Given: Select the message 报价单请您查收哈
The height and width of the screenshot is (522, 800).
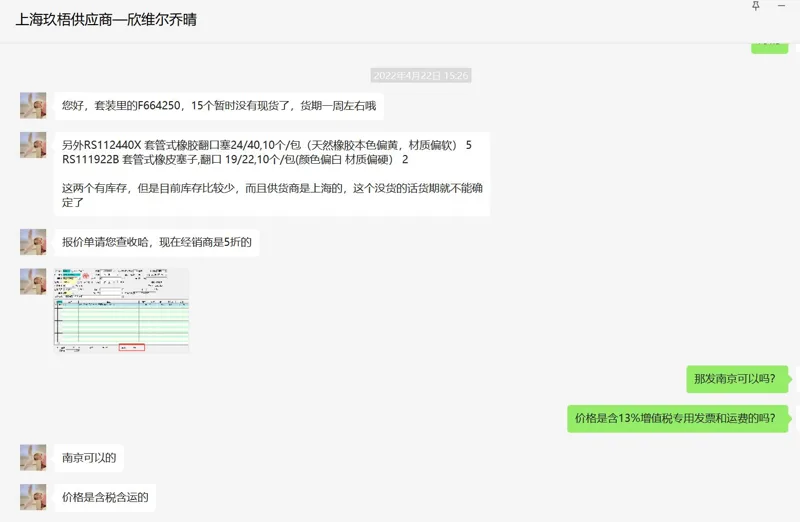Looking at the screenshot, I should (x=157, y=242).
